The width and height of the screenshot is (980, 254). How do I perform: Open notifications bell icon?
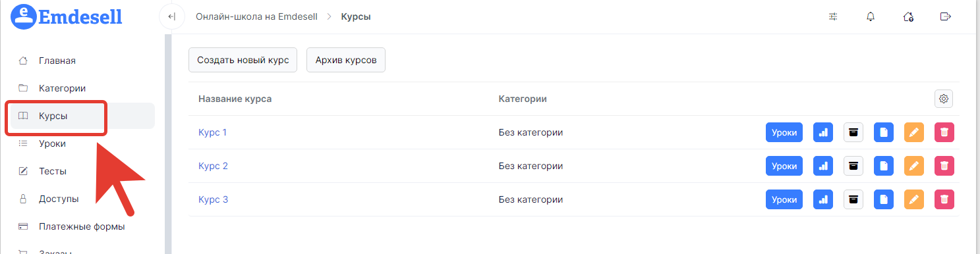871,16
